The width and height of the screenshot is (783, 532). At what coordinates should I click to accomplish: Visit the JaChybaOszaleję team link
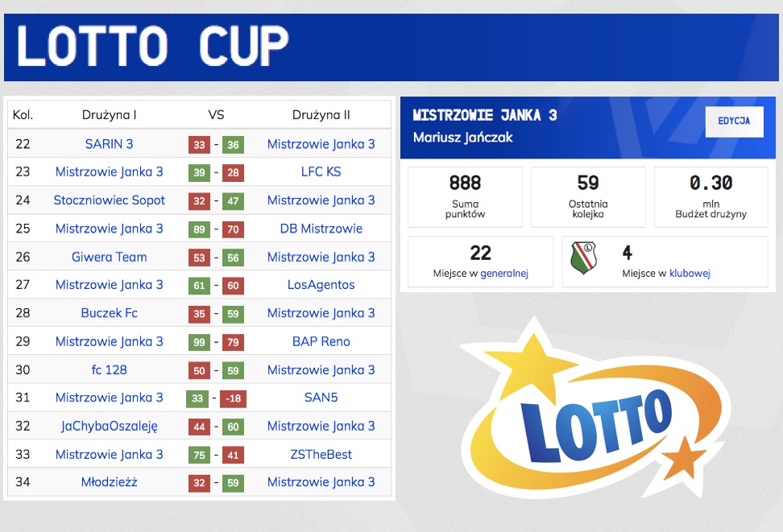pyautogui.click(x=109, y=427)
